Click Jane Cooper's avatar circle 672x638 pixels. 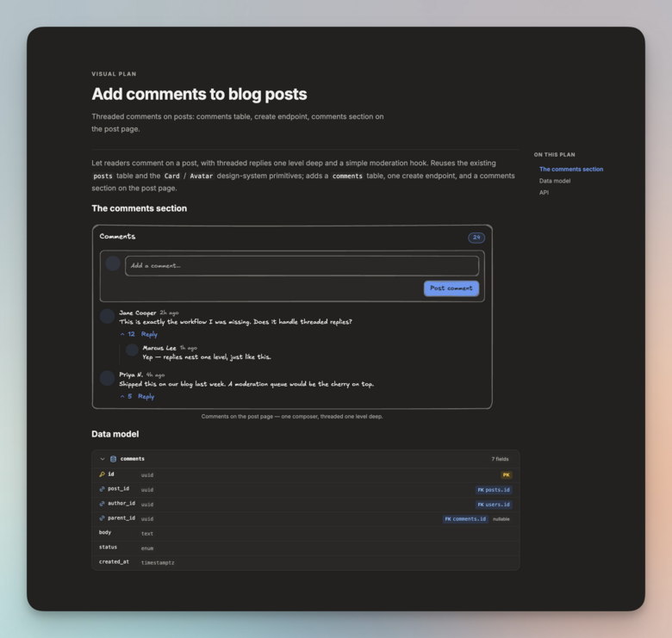[107, 316]
